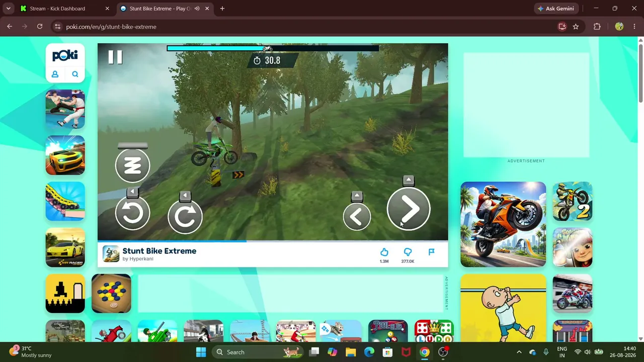Open the green tank soldier game thumbnail
Viewport: 644px width, 362px height.
click(157, 331)
